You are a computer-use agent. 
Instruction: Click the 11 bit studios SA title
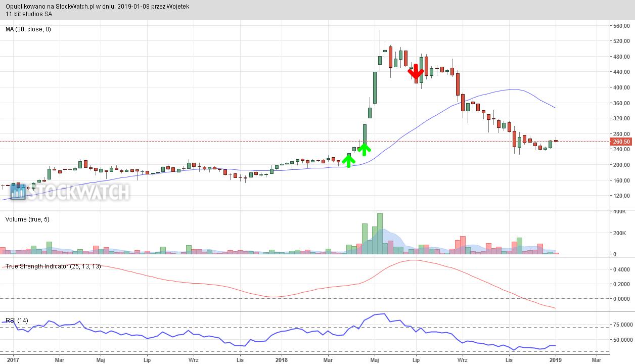pyautogui.click(x=29, y=14)
